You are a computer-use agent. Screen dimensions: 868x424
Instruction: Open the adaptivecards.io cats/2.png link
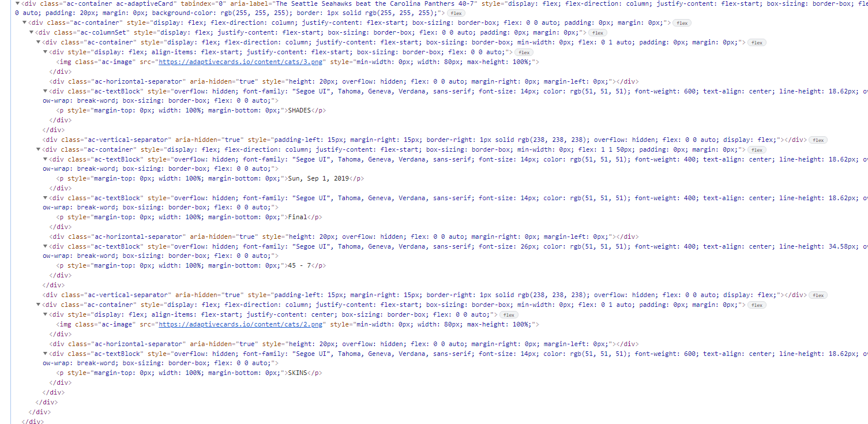tap(241, 324)
